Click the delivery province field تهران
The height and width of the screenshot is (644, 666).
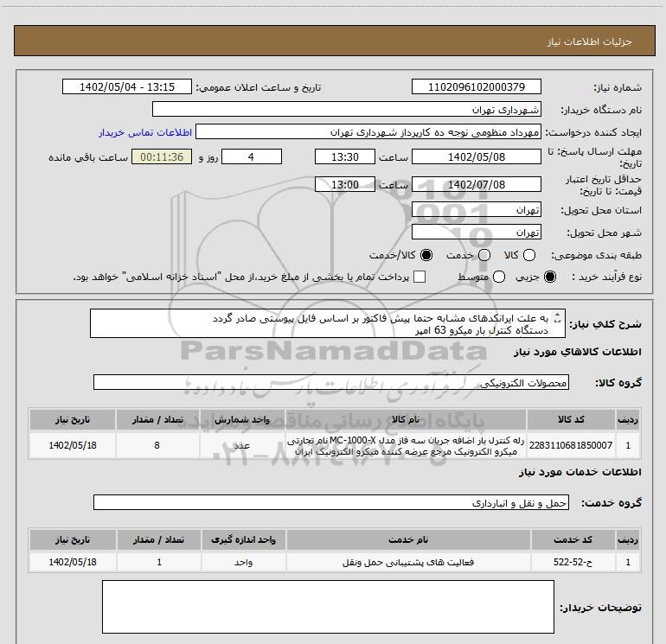(476, 209)
